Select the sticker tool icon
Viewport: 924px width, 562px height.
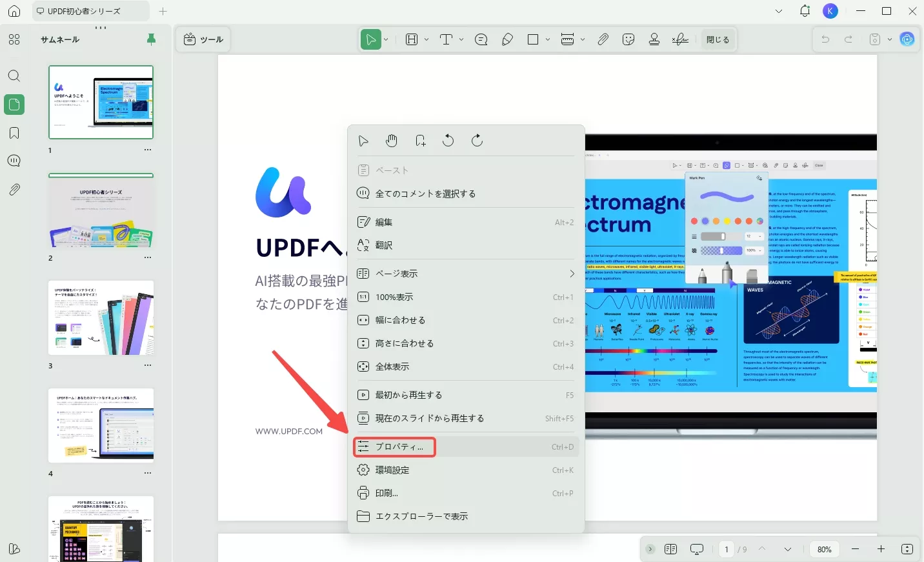click(x=628, y=39)
